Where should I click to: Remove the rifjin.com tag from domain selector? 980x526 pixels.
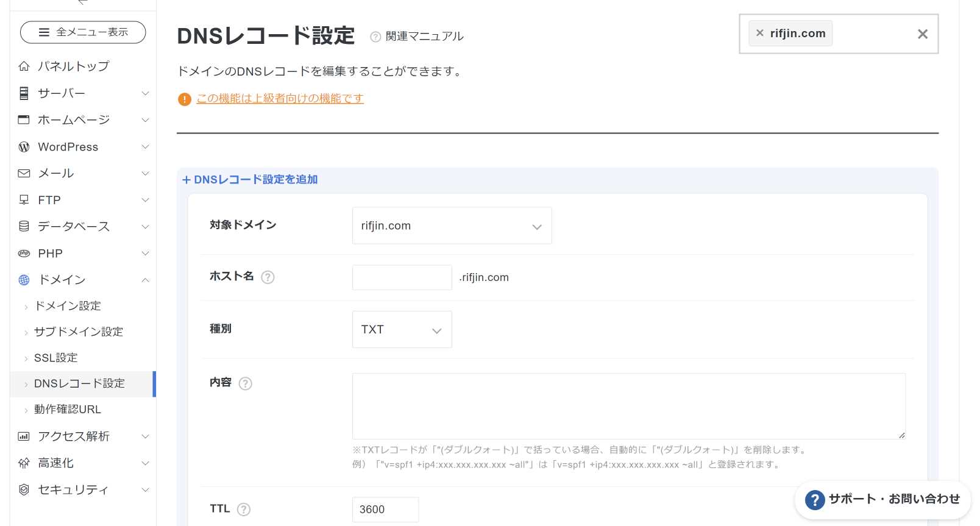pyautogui.click(x=759, y=34)
